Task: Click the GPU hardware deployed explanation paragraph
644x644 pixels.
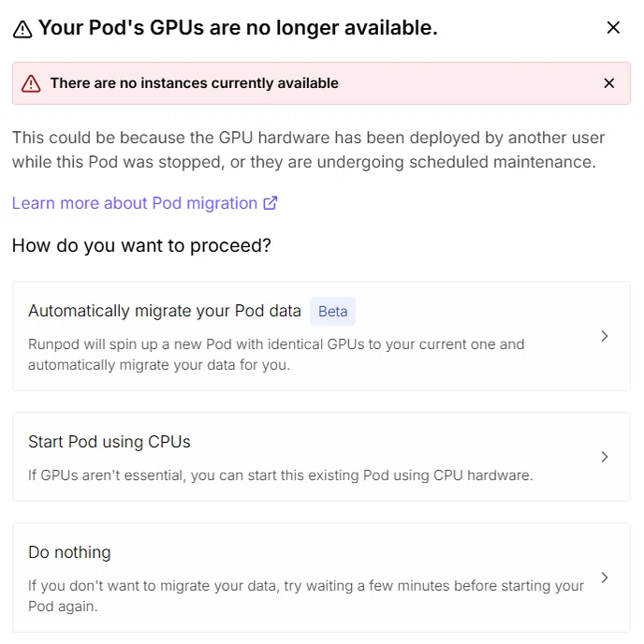Action: click(x=308, y=150)
